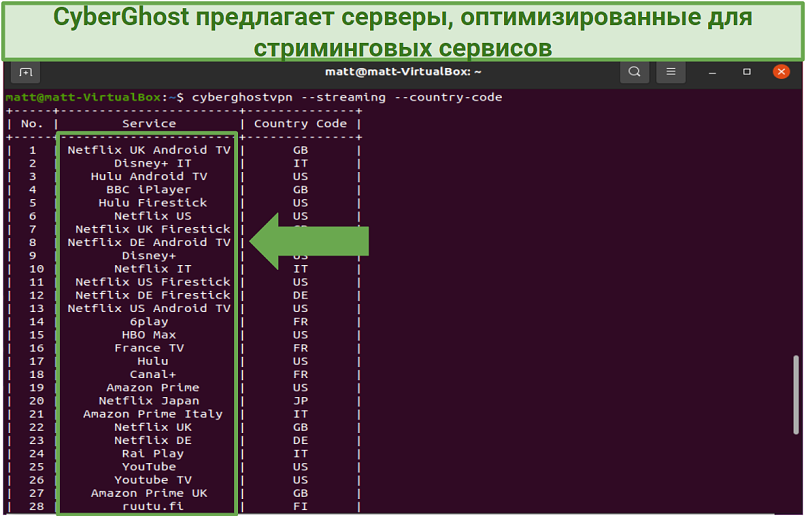This screenshot has width=806, height=516.
Task: Click 'Disney+ IT' service entry
Action: pyautogui.click(x=153, y=163)
